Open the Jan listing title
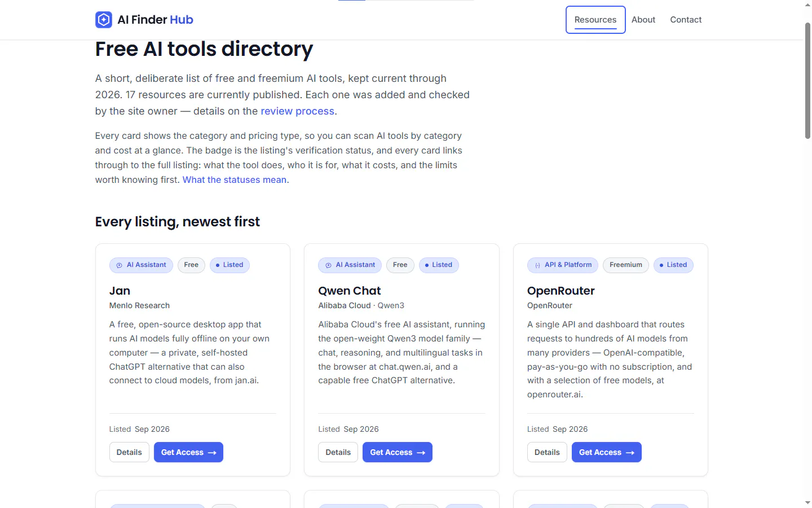This screenshot has width=812, height=508. 120,291
